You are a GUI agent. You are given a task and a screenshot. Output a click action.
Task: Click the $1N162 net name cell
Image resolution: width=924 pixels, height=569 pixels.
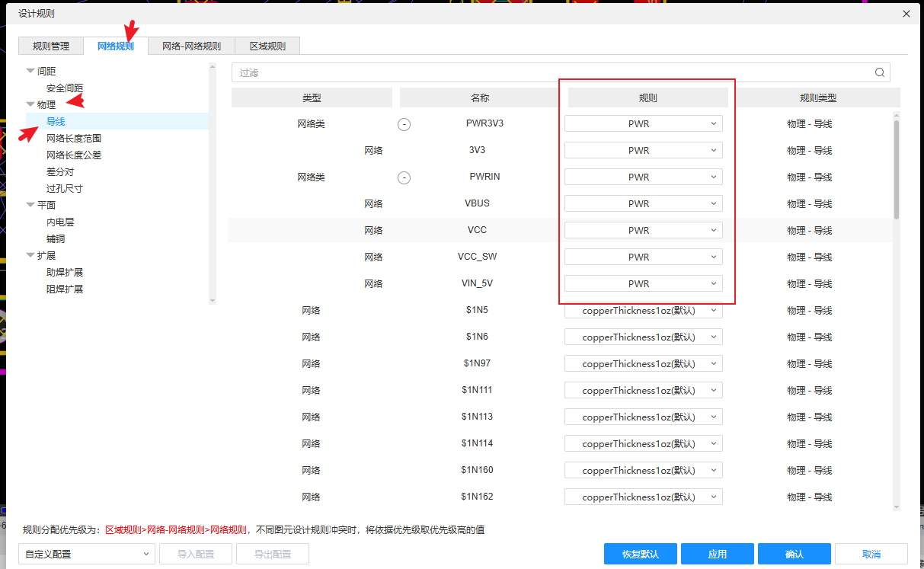pyautogui.click(x=477, y=497)
